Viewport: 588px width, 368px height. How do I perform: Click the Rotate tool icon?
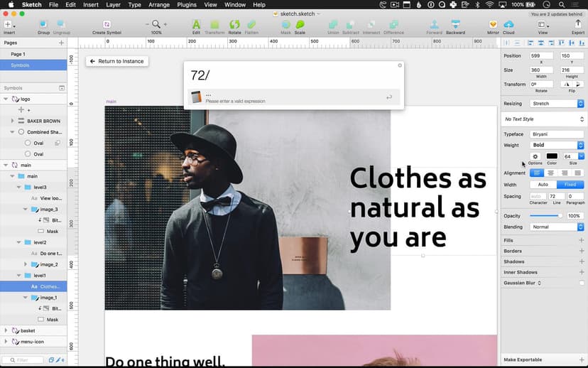[x=234, y=25]
